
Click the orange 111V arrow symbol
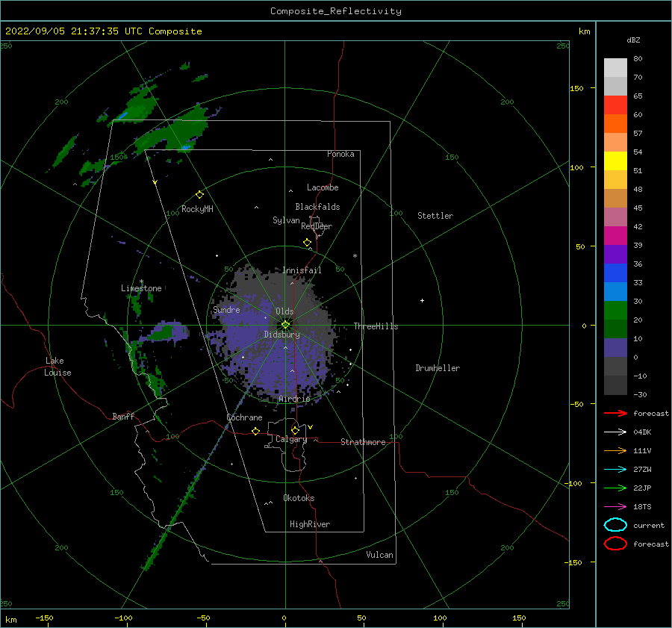tap(615, 450)
